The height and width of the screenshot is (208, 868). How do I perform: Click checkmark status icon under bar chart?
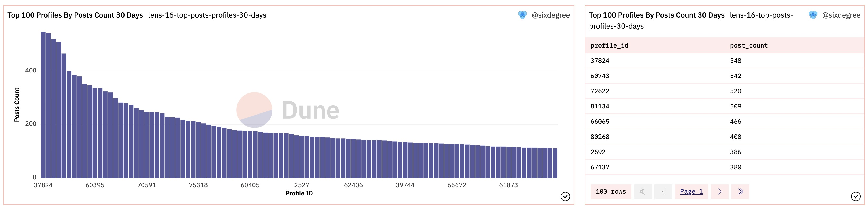pyautogui.click(x=565, y=196)
